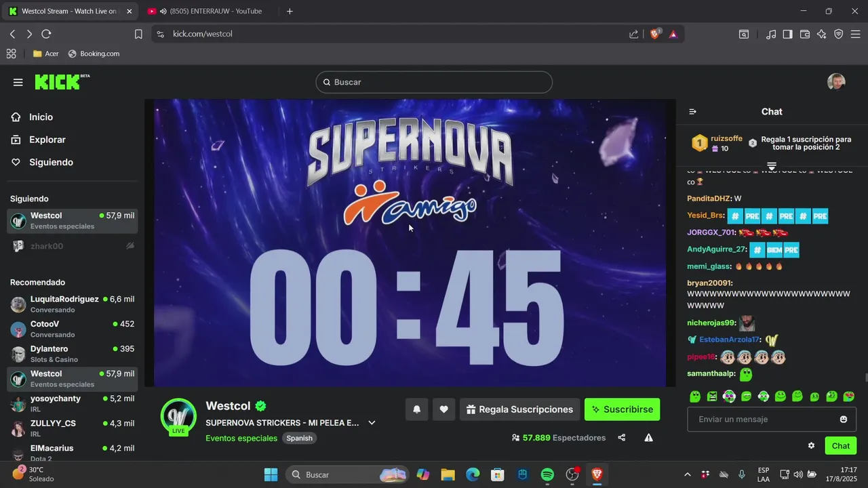Open offline zhark00 followed channel
The height and width of the screenshot is (488, 868).
tap(72, 246)
